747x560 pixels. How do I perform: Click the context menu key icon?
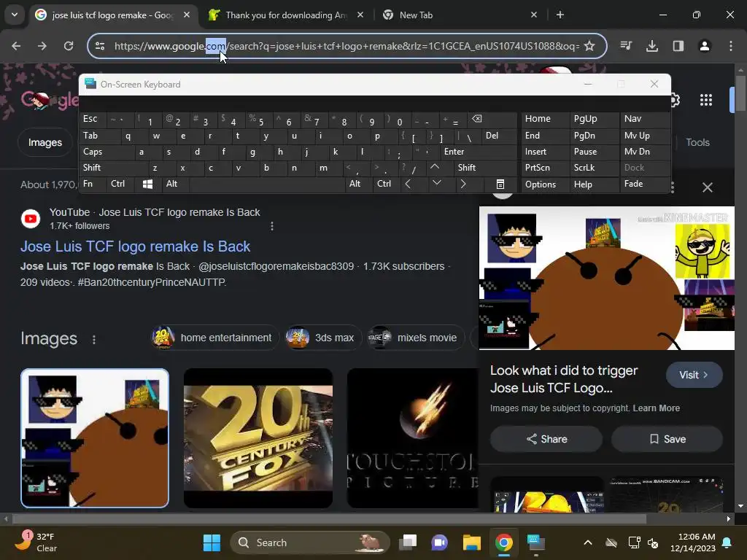[x=500, y=184]
